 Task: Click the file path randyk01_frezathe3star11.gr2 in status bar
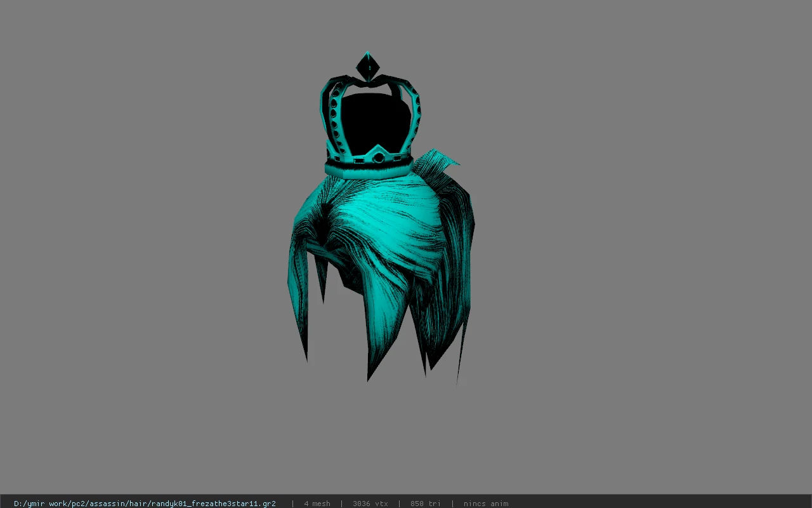point(145,504)
